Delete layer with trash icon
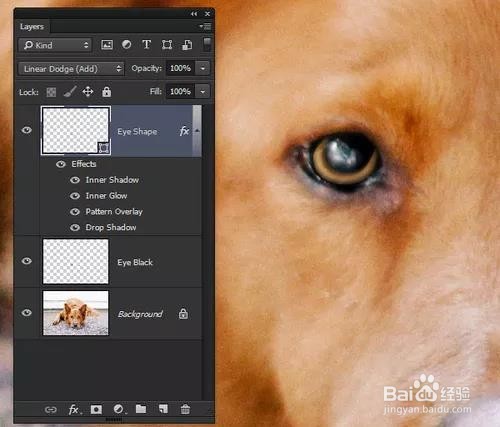This screenshot has width=500, height=427. pyautogui.click(x=185, y=409)
